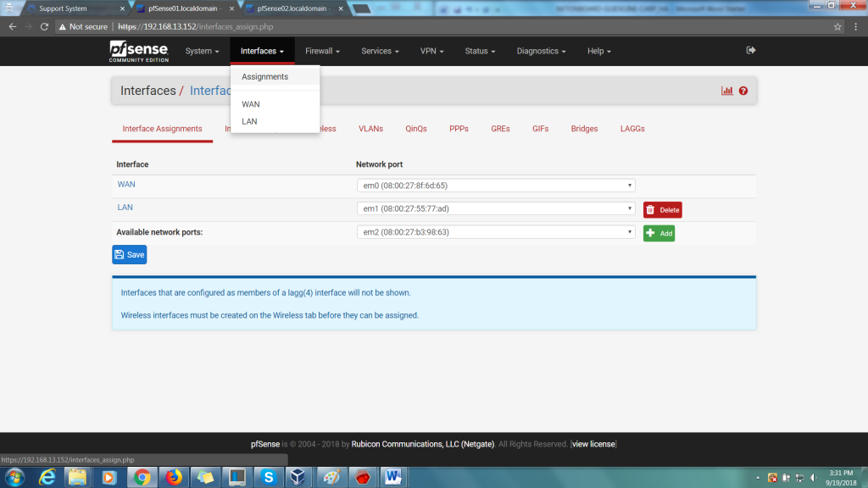The height and width of the screenshot is (488, 868).
Task: Open VirtualBox from the taskbar
Action: (298, 477)
